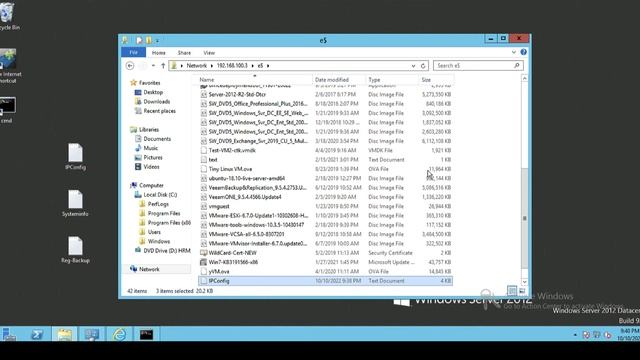
Task: Open PowerShell from the taskbar
Action: tap(37, 334)
